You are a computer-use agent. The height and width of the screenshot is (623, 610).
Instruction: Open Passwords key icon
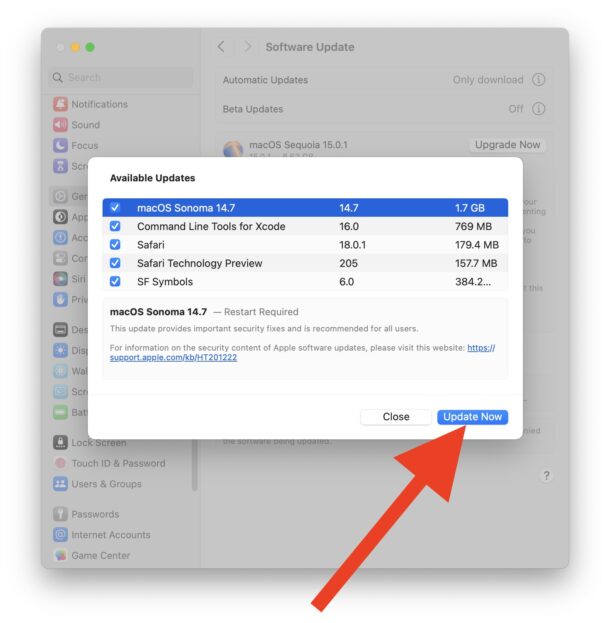[60, 514]
